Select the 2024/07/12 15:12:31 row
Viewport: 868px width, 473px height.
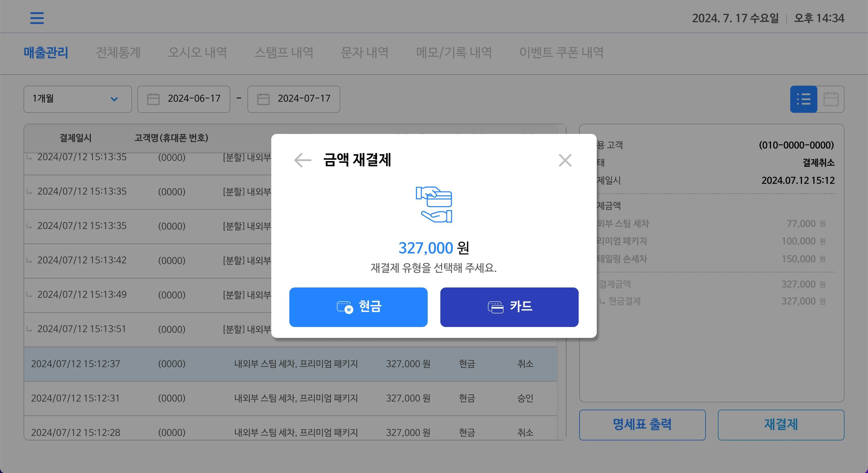pos(290,398)
